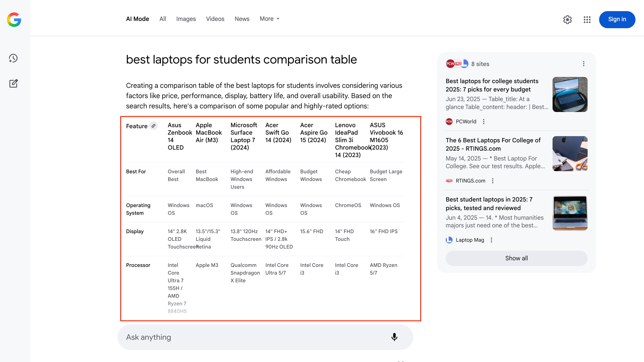
Task: Switch to the Images tab
Action: coord(186,19)
